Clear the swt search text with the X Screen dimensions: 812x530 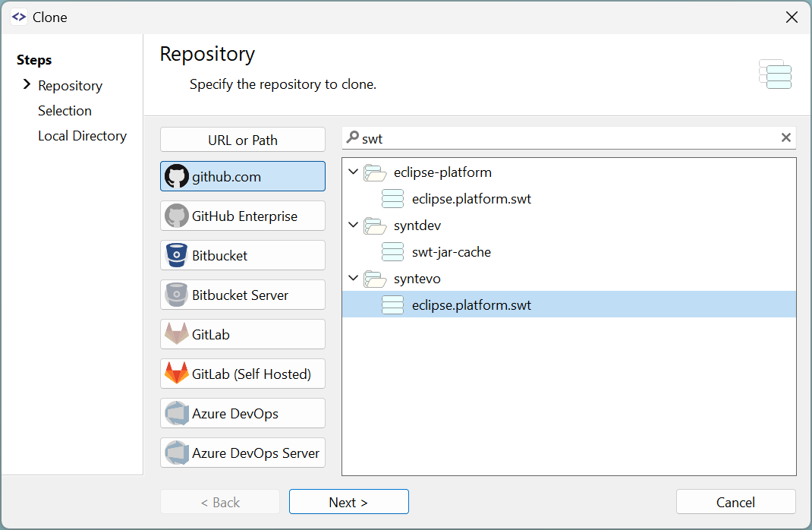tap(786, 137)
